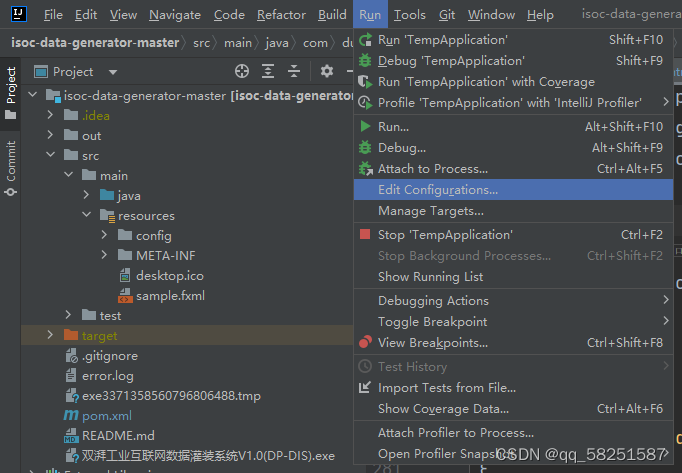682x473 pixels.
Task: Click the red View Breakpoints circle icon
Action: 365,342
